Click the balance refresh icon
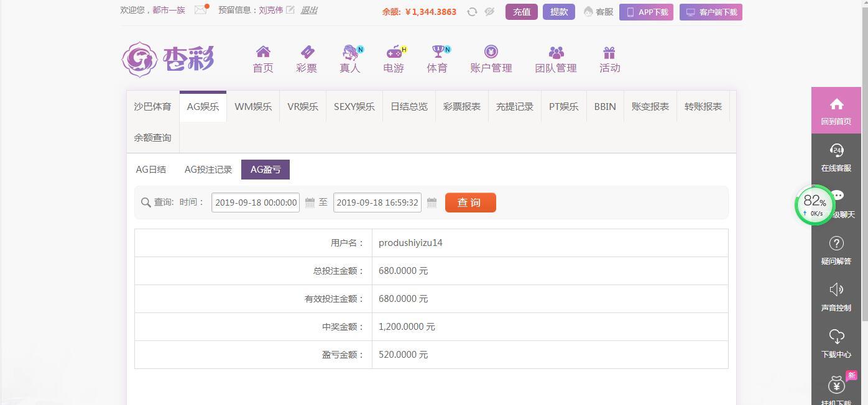 [x=473, y=11]
